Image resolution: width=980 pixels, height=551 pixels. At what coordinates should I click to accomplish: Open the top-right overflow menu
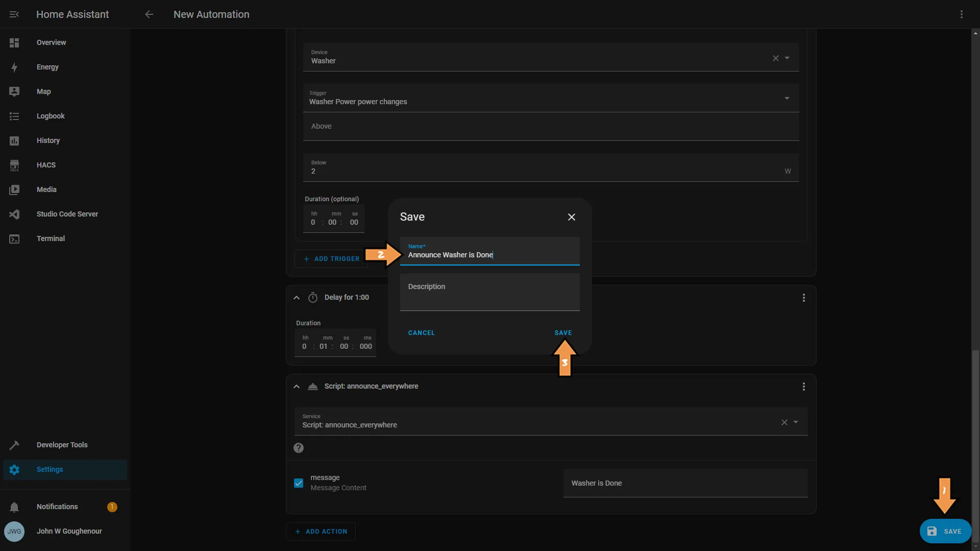[x=962, y=14]
